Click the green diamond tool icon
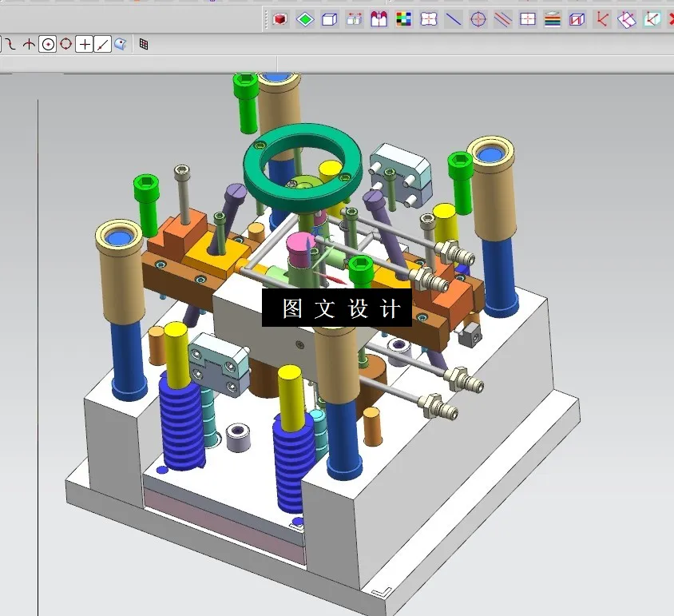This screenshot has height=616, width=674. point(305,18)
